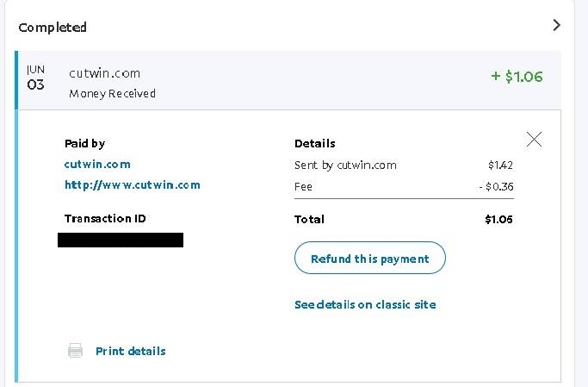Open See details on classic site link
The width and height of the screenshot is (588, 387).
coord(365,304)
